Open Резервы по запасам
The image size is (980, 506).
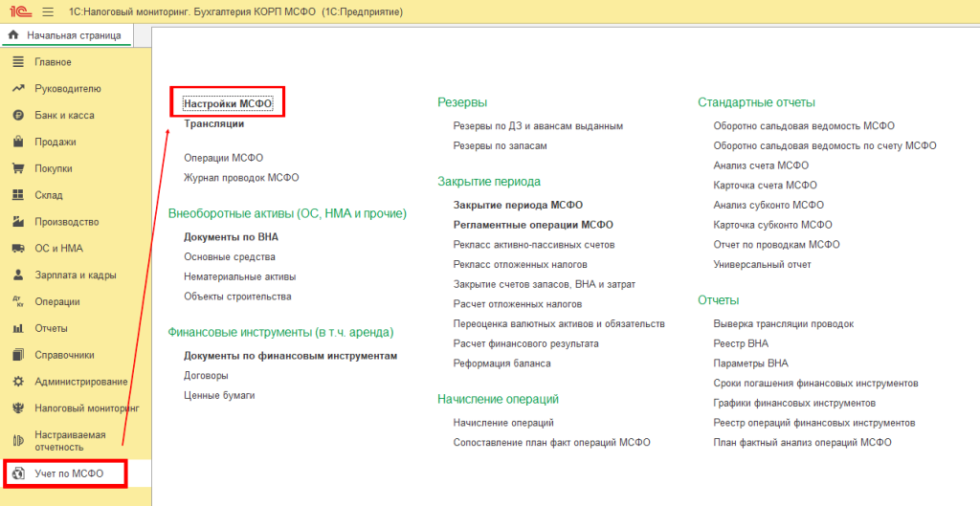pyautogui.click(x=500, y=145)
